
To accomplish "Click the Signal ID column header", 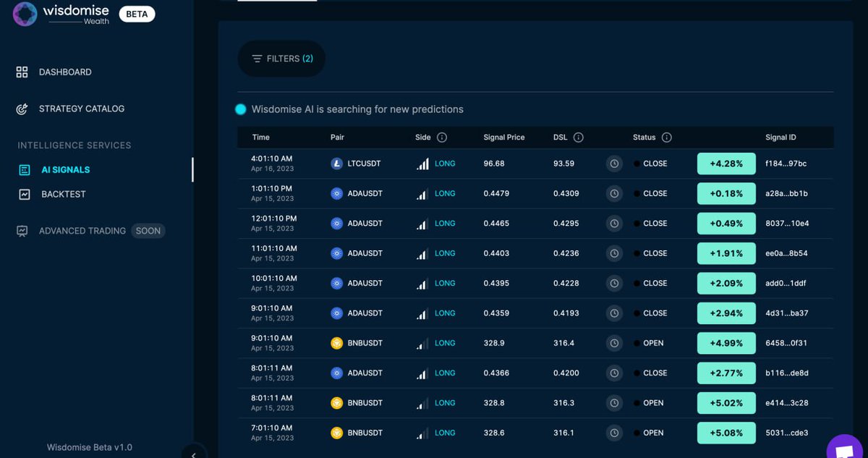I will click(x=780, y=137).
